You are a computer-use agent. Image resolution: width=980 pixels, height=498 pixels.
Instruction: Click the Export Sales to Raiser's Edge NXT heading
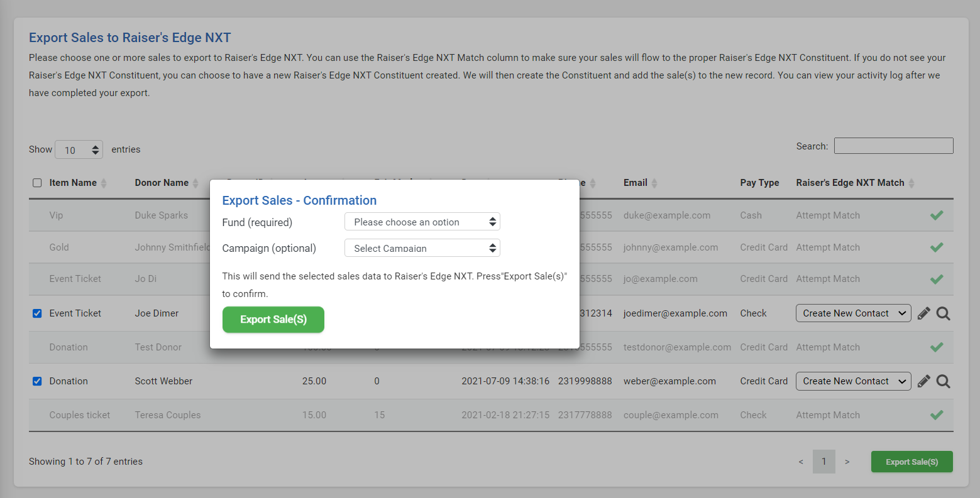(x=130, y=38)
